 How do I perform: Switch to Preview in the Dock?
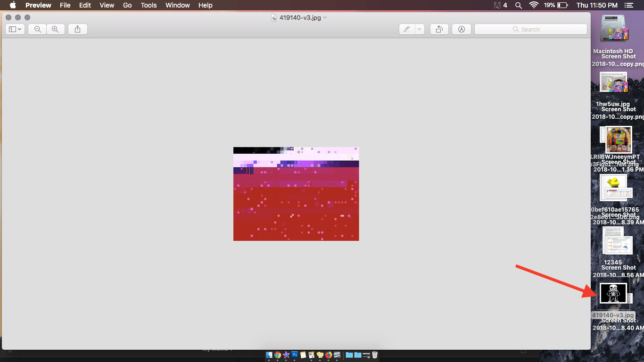(x=337, y=355)
